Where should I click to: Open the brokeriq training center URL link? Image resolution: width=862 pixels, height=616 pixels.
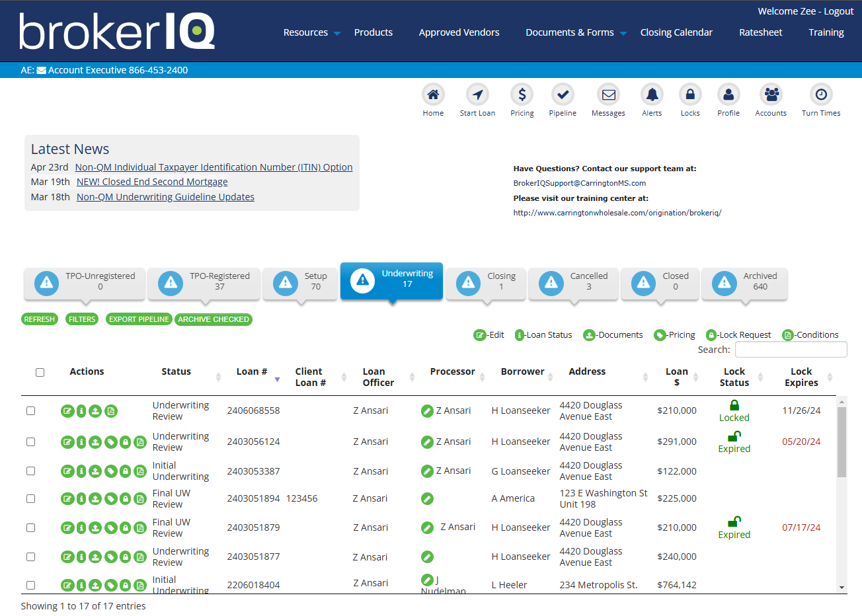[x=617, y=213]
